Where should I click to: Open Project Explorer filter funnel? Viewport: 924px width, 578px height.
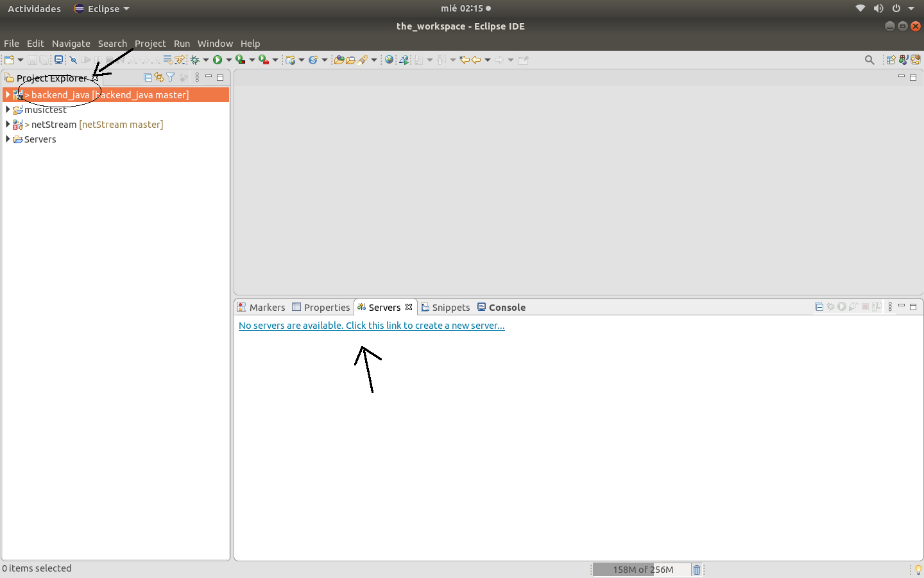[x=171, y=78]
